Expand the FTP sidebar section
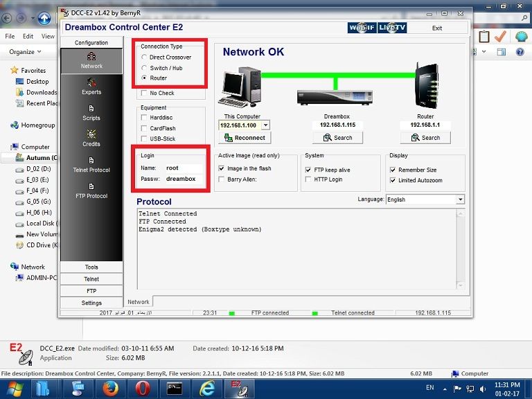Image resolution: width=532 pixels, height=399 pixels. 91,291
